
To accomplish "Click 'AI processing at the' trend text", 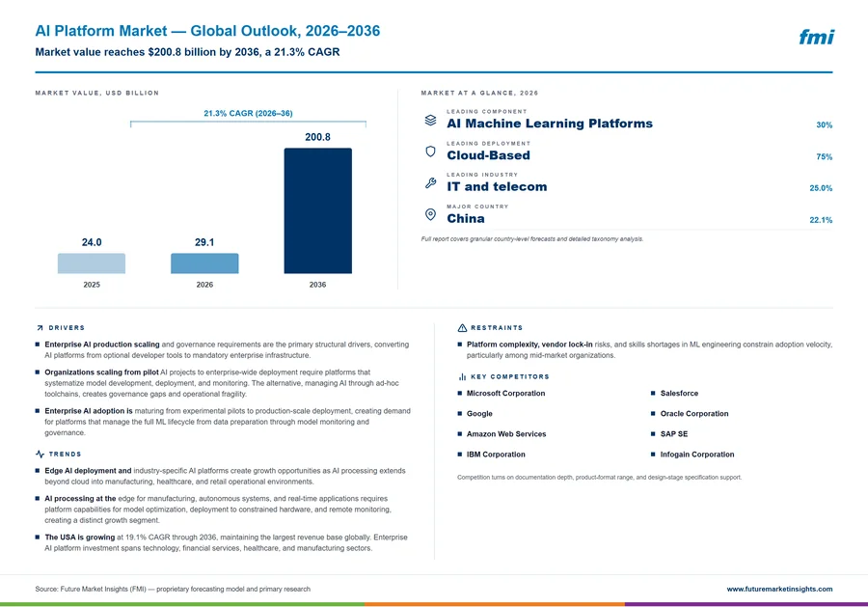I will (80, 499).
